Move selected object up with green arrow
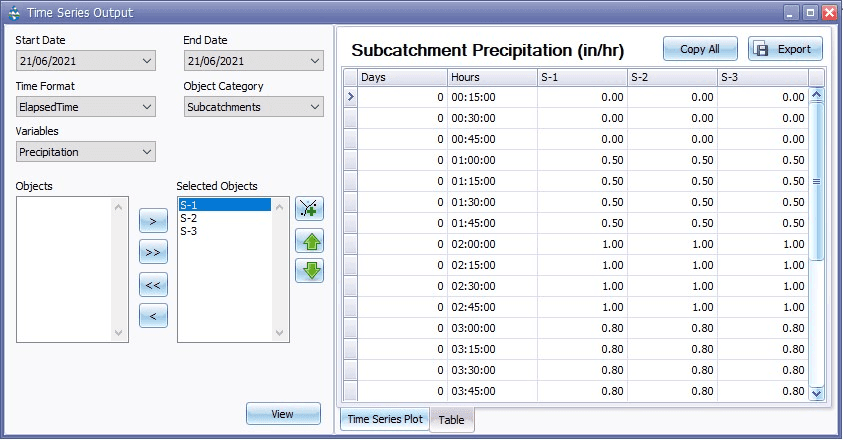The width and height of the screenshot is (843, 440). pos(309,240)
